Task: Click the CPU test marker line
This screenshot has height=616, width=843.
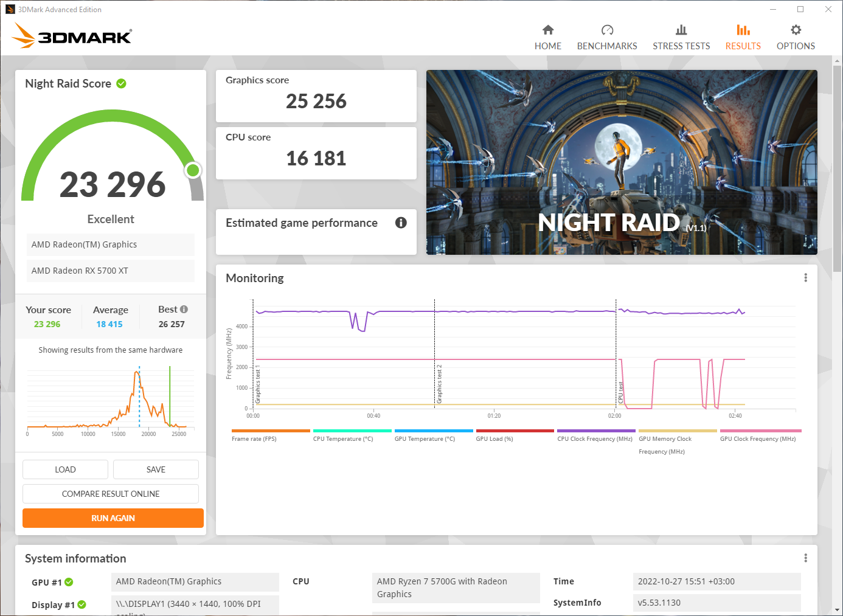Action: click(x=616, y=353)
